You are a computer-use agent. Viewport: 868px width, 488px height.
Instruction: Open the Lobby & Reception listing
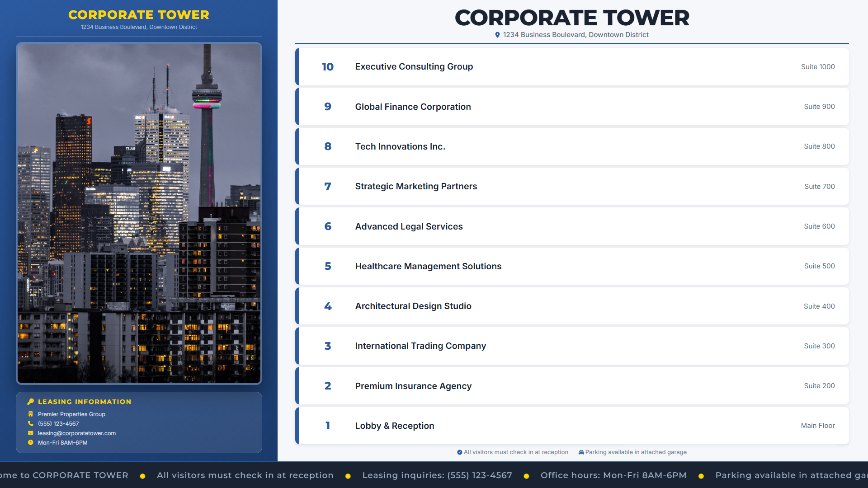[x=572, y=425]
